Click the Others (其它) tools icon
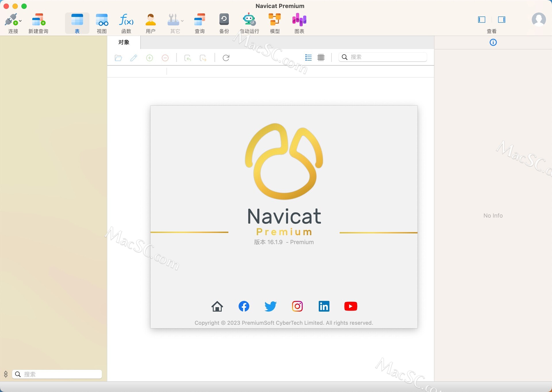The height and width of the screenshot is (392, 552). [173, 20]
